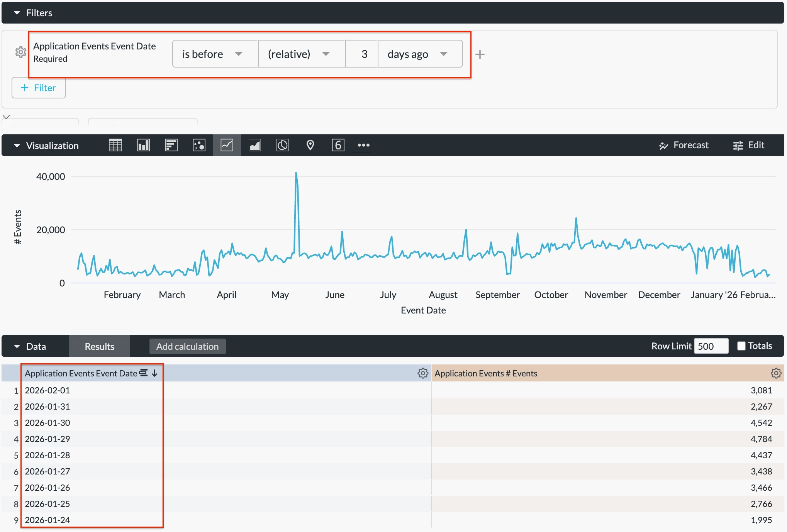Open more visualization types ellipsis

click(363, 145)
